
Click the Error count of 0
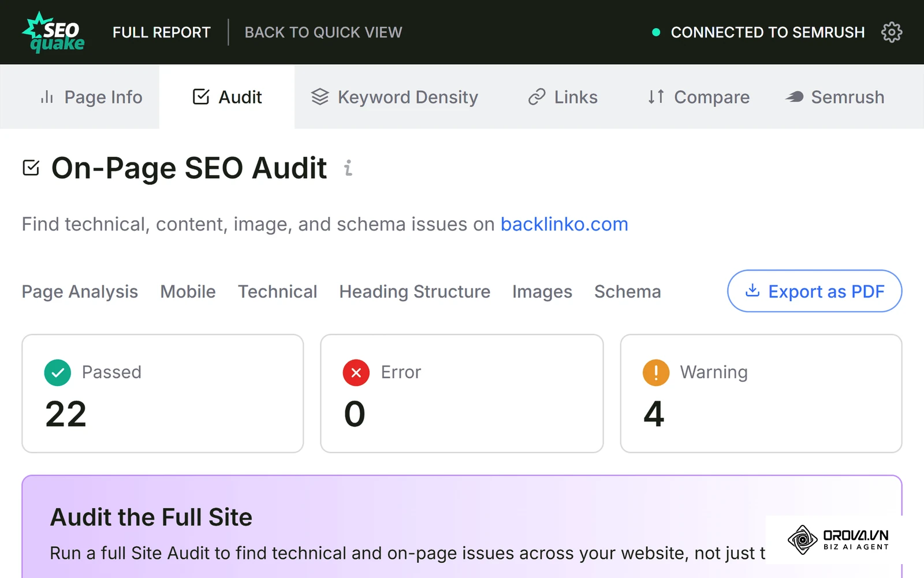click(x=355, y=414)
